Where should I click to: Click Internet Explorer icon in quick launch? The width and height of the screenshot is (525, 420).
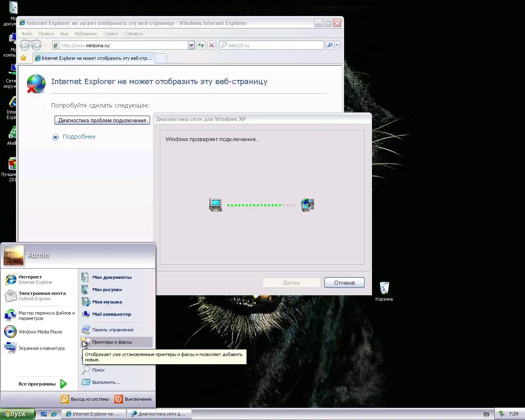point(54,414)
